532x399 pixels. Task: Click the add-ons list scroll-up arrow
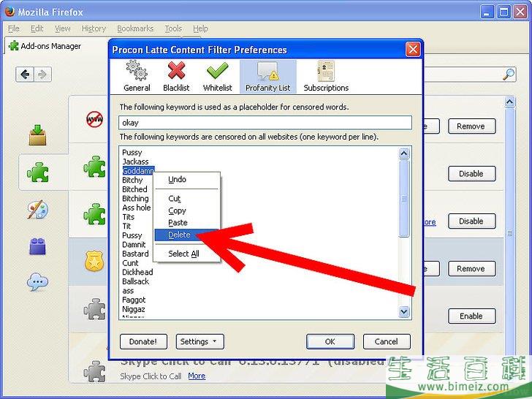tap(509, 102)
